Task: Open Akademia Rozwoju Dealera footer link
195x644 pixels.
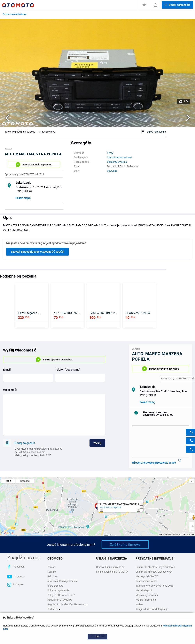Action: coord(62,581)
